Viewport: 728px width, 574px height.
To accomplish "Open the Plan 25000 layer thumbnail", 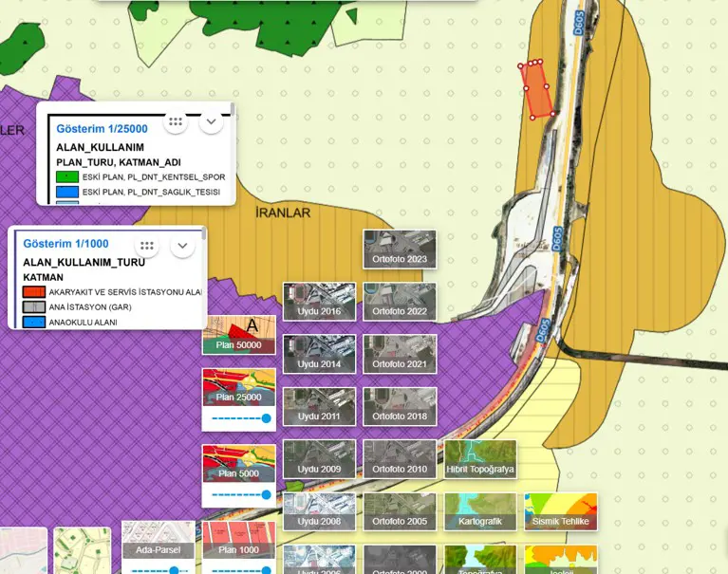I will [239, 387].
